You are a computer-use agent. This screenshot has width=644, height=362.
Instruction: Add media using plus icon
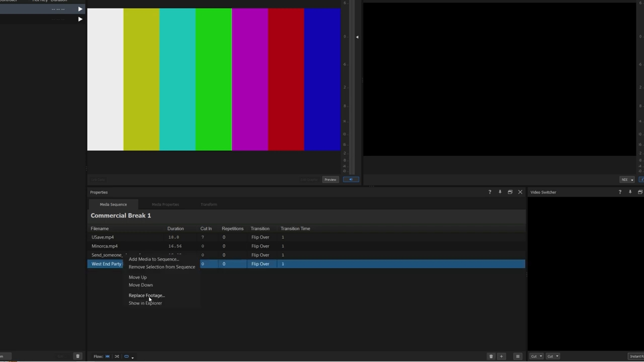tap(501, 356)
